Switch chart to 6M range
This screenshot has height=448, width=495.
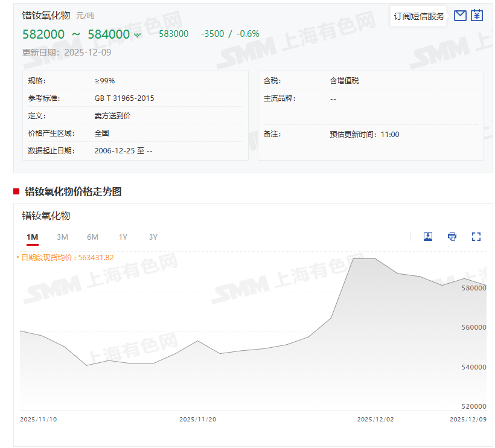pos(92,237)
